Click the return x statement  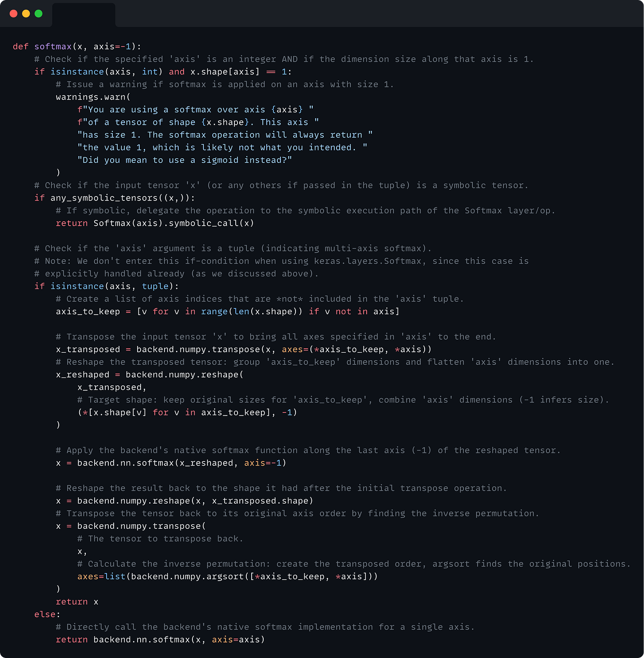pos(77,601)
